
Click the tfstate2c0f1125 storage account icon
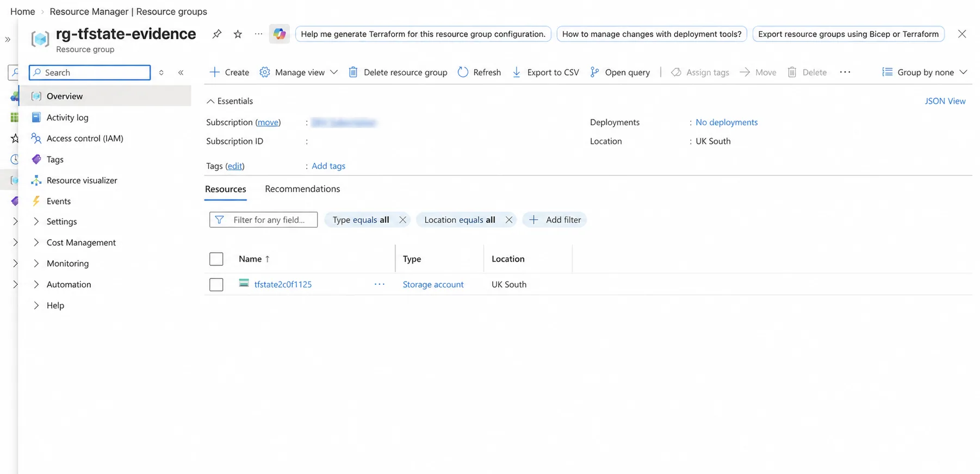coord(244,283)
